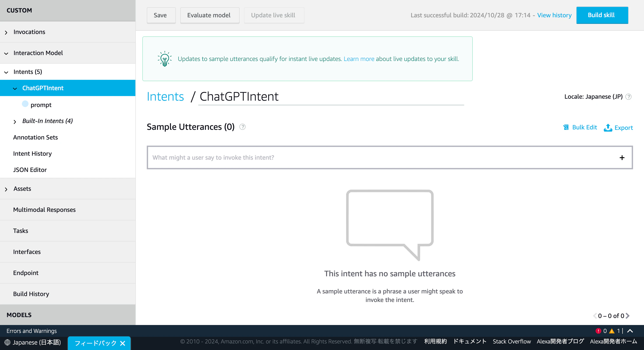
Task: Expand the Built-In Intents (4) group
Action: 15,122
